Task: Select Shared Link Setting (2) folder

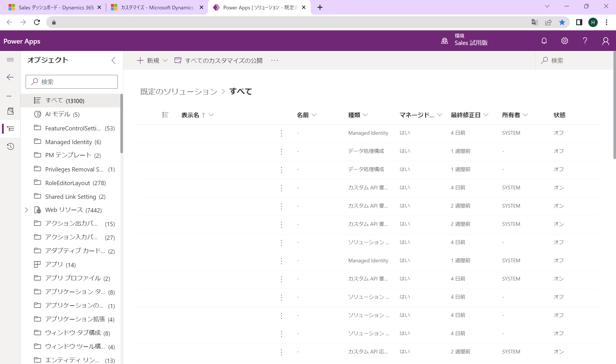Action: 71,197
